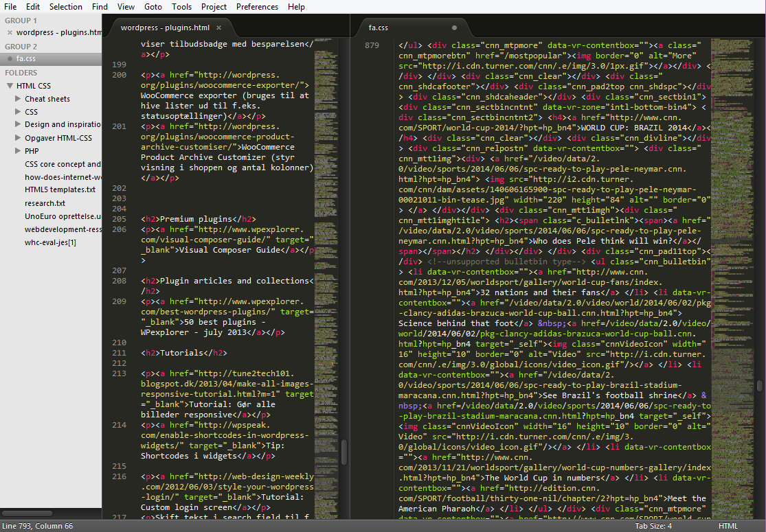
Task: Select fa.css in Group 2 list
Action: (x=51, y=58)
